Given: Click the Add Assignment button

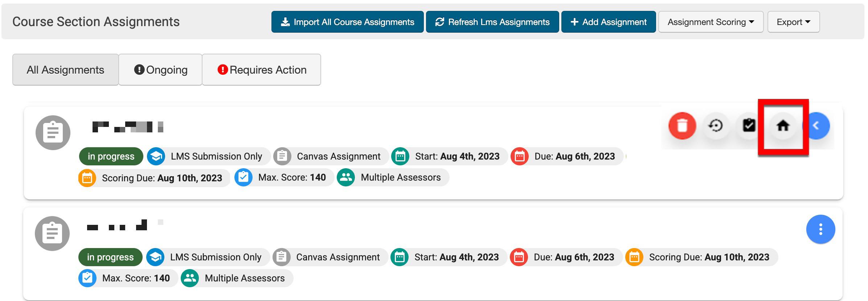Looking at the screenshot, I should pyautogui.click(x=608, y=22).
